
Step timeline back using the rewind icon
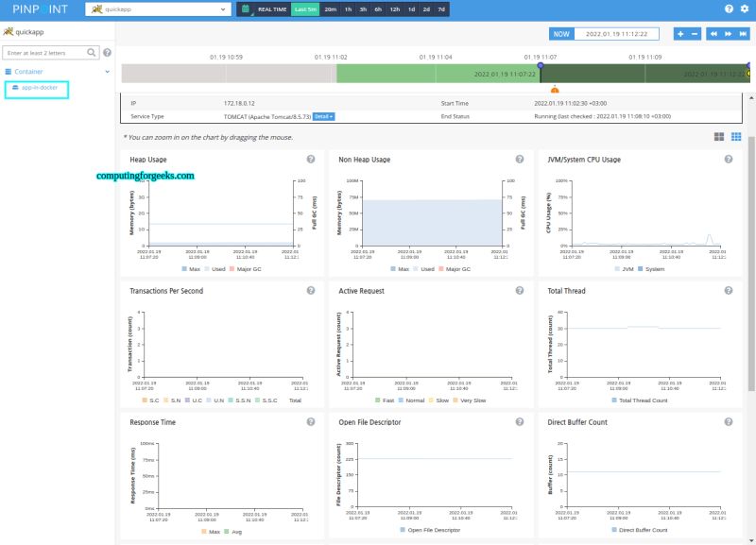point(713,34)
